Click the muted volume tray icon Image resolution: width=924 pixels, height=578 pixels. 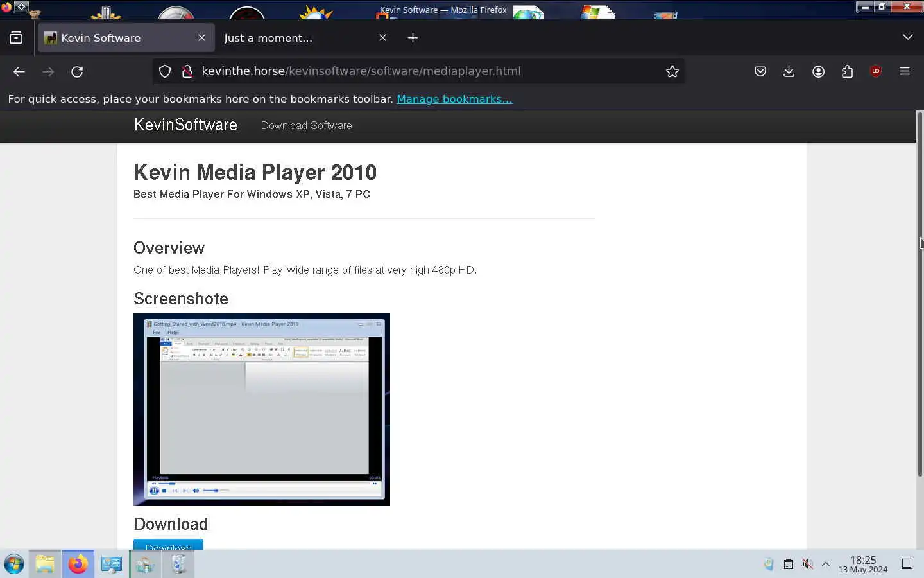point(807,564)
